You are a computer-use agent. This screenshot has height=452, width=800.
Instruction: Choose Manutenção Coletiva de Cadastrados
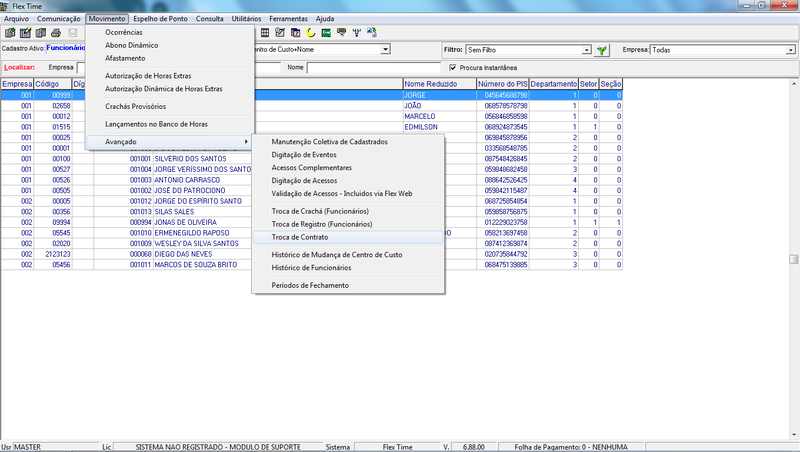348,142
